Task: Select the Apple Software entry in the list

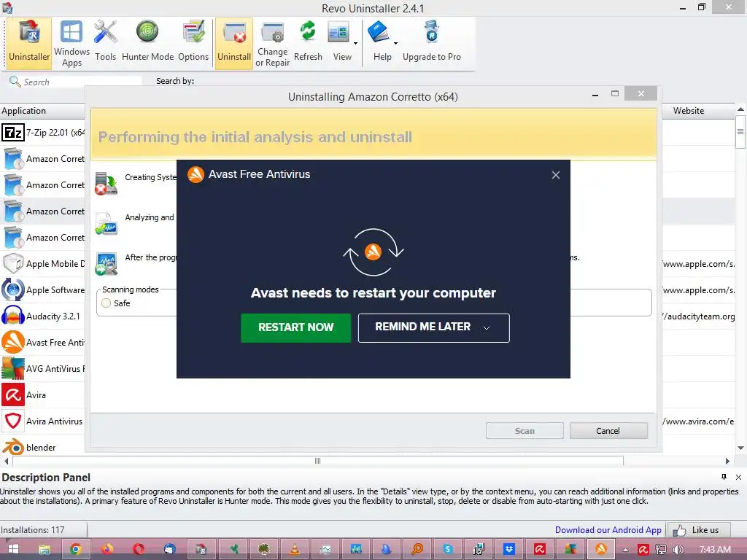Action: point(42,289)
